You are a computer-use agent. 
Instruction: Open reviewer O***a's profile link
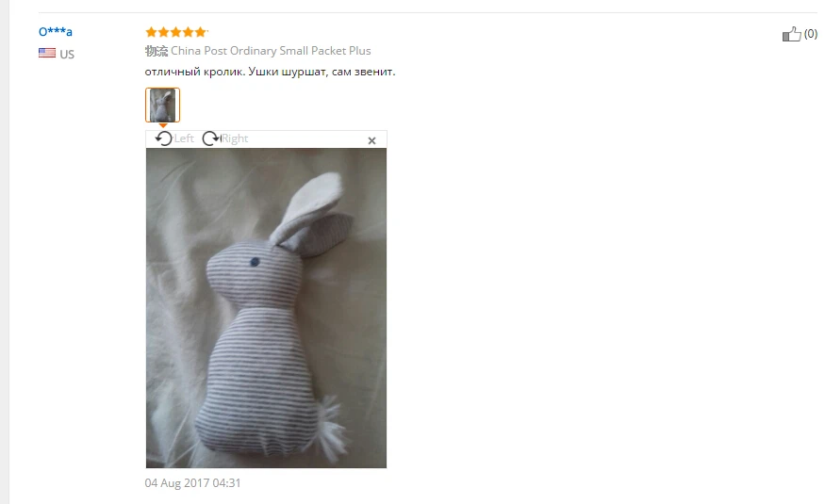pyautogui.click(x=56, y=31)
